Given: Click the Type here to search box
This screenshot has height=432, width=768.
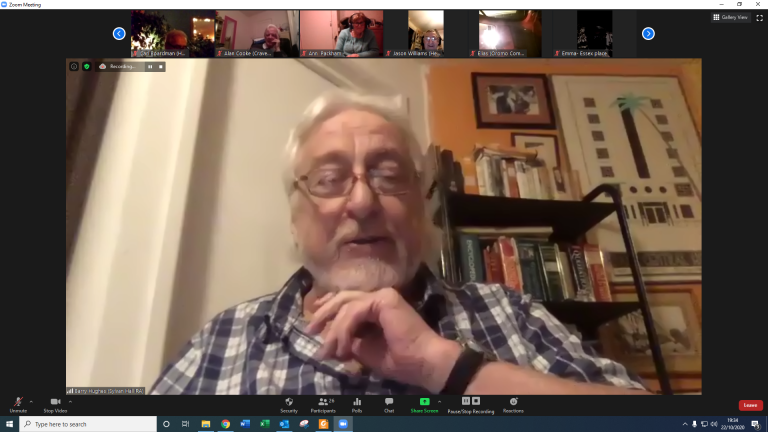Looking at the screenshot, I should [88, 424].
